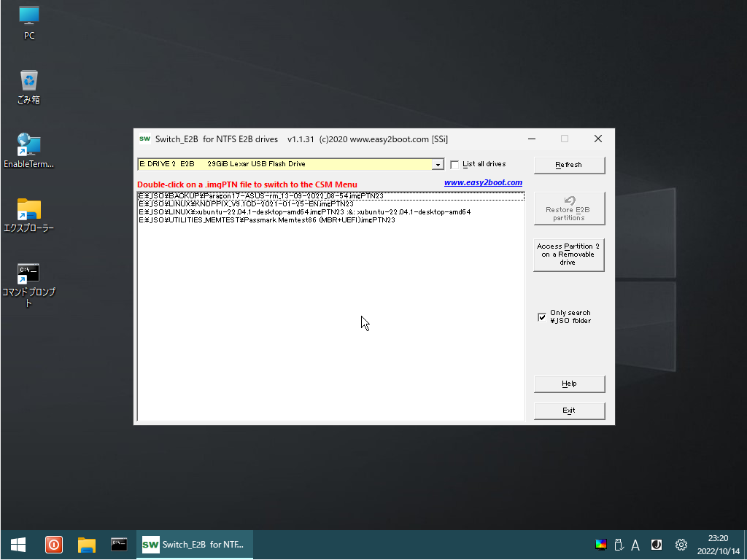The image size is (747, 560).
Task: Open the www.easy2boot.com link
Action: (x=483, y=183)
